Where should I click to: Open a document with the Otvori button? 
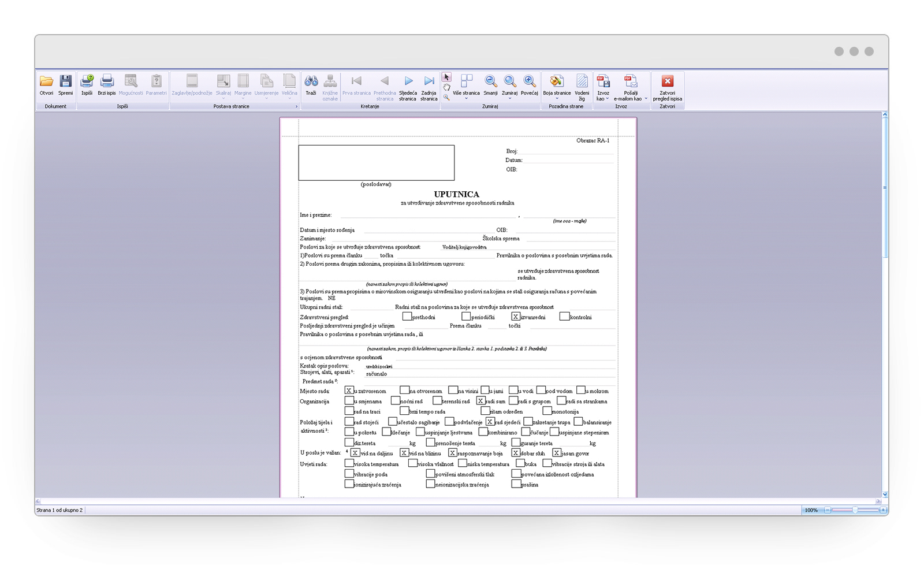(46, 84)
